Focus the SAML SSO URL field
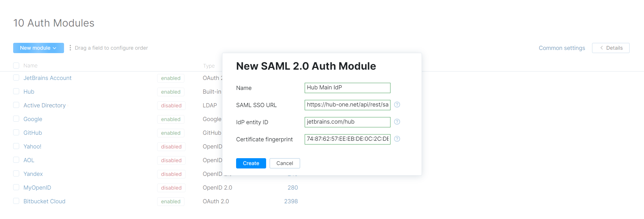The height and width of the screenshot is (219, 644). coord(347,105)
